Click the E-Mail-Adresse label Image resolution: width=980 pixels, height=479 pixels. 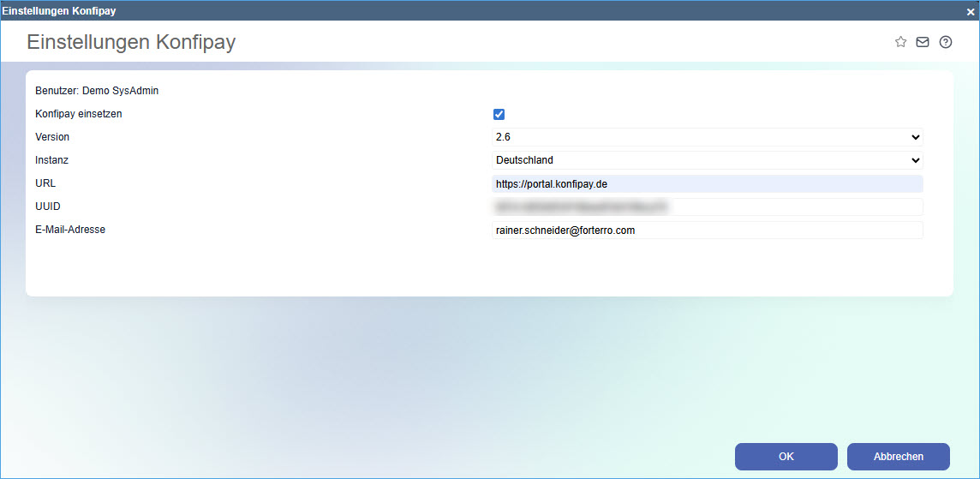70,229
